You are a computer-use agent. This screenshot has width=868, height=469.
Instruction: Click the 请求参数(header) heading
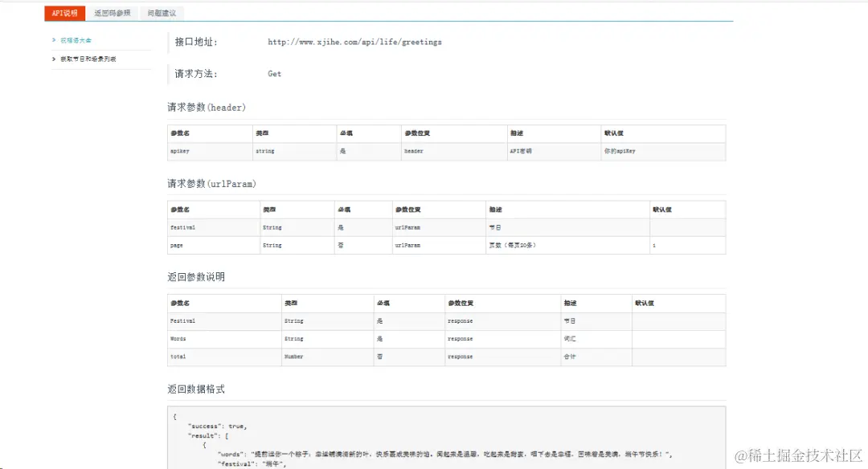click(x=207, y=108)
